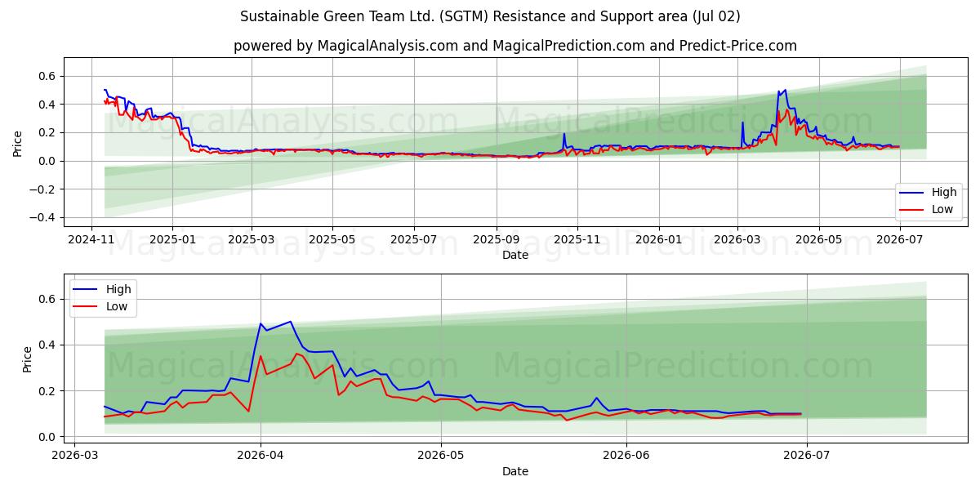Screen dimensions: 980x490
Task: Click the '2026-05' date tick on bottom chart
Action: pos(441,456)
